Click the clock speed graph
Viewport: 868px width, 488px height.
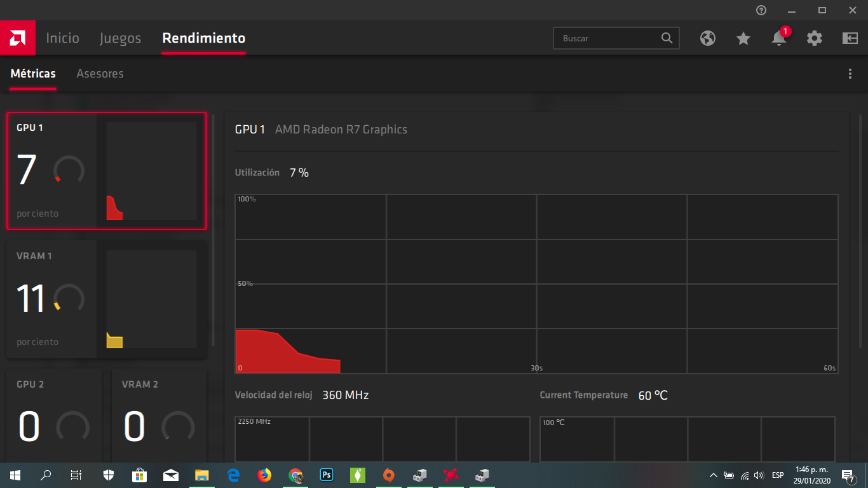(x=383, y=439)
